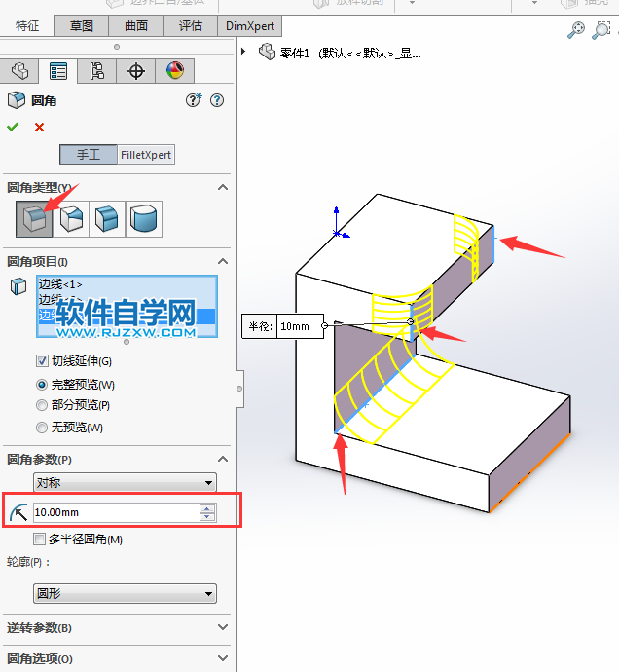Select the variable size fillet type
This screenshot has height=672, width=619.
[x=71, y=218]
